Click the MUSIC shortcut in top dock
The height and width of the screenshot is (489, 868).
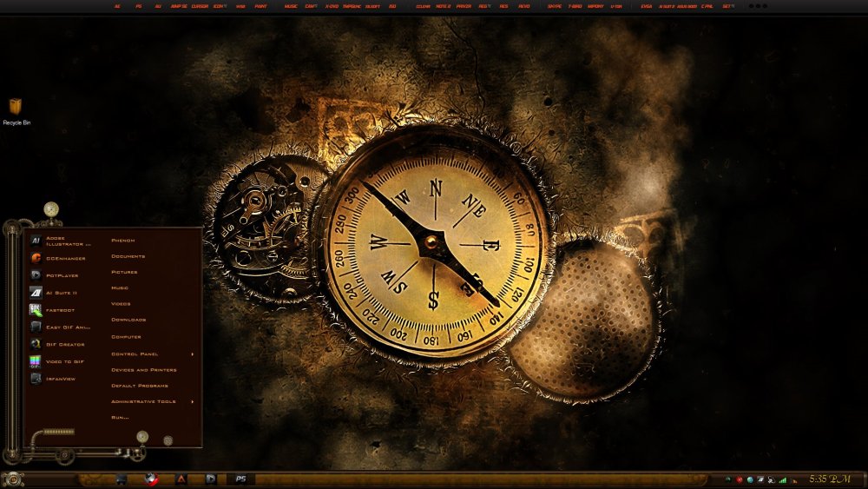pos(291,6)
